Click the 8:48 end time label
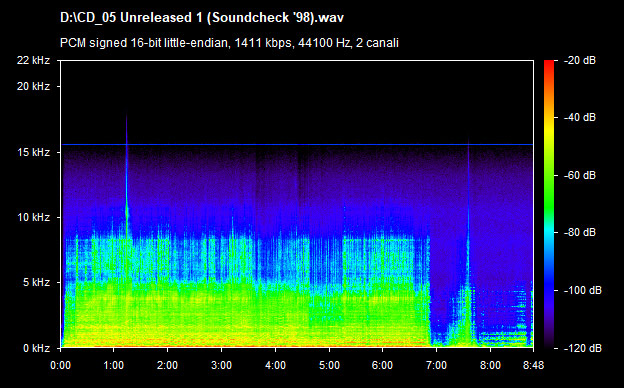Screen dimensions: 624x388 tap(533, 365)
